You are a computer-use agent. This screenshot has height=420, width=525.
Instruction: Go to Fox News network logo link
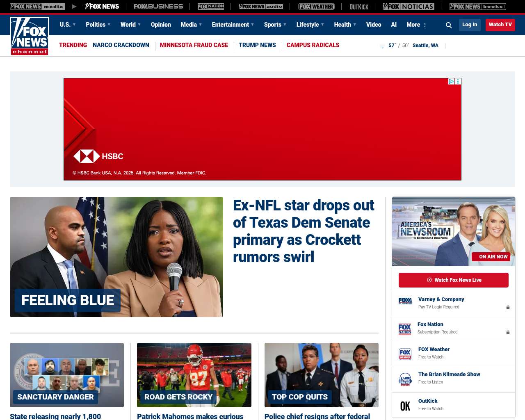coord(102,7)
